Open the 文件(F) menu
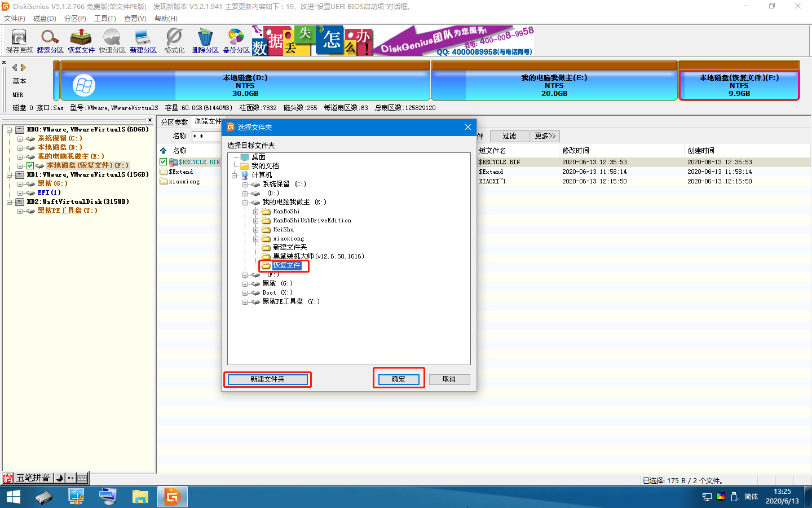The width and height of the screenshot is (812, 508). [15, 19]
